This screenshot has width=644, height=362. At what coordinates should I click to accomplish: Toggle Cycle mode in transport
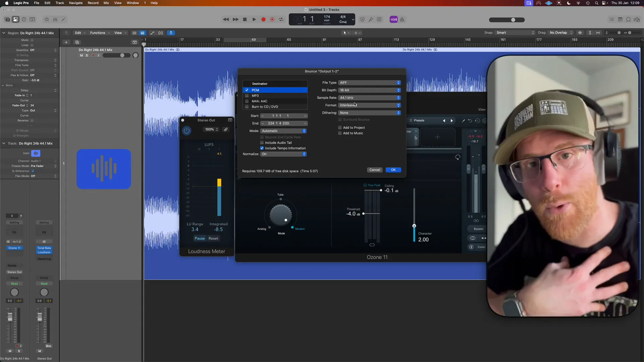281,19
